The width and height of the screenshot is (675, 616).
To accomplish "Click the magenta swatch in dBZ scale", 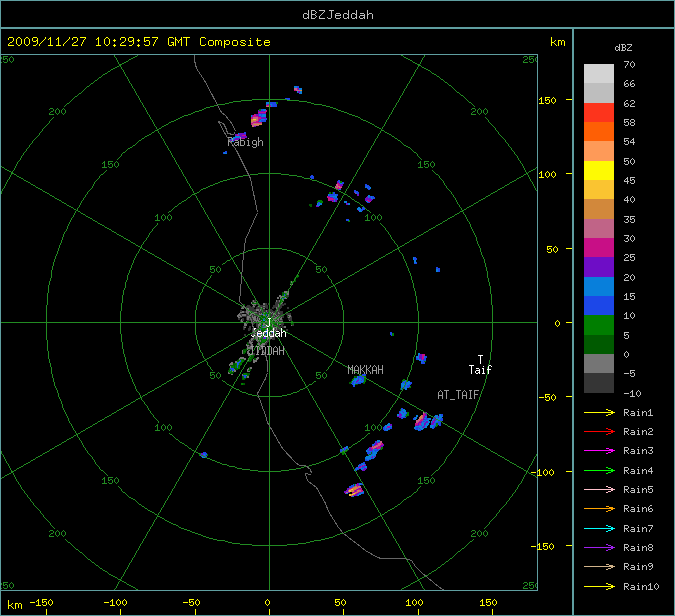I will tap(599, 247).
